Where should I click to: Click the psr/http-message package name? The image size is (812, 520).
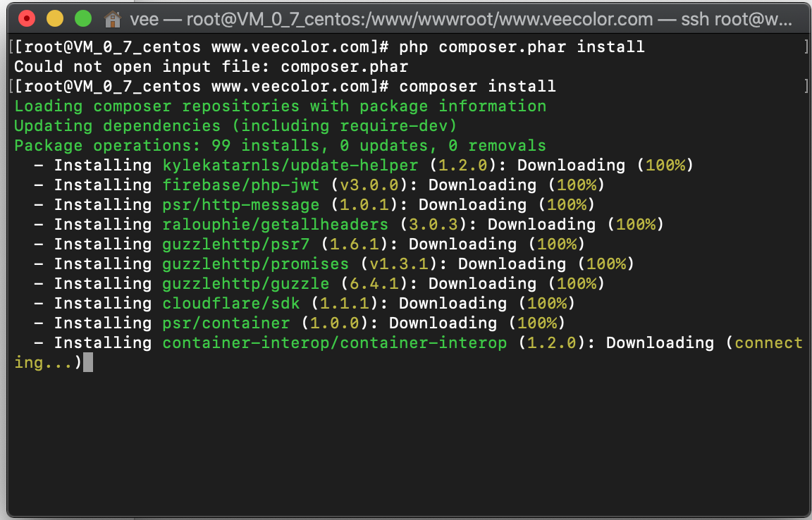241,204
